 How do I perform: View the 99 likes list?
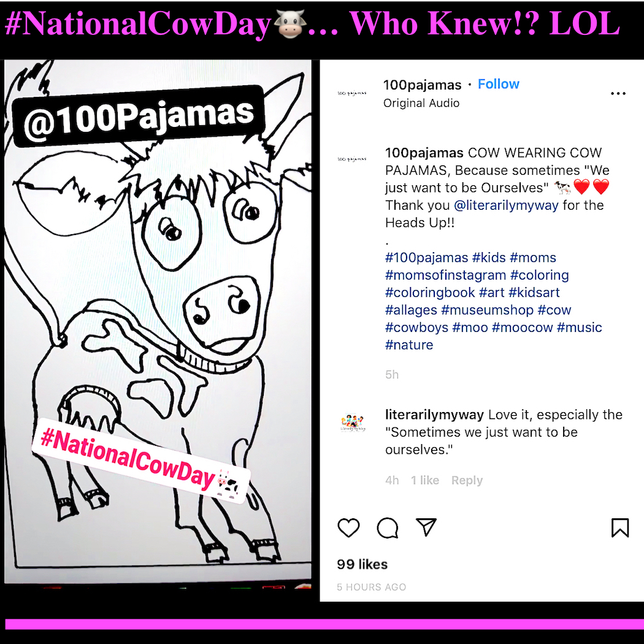[x=362, y=564]
